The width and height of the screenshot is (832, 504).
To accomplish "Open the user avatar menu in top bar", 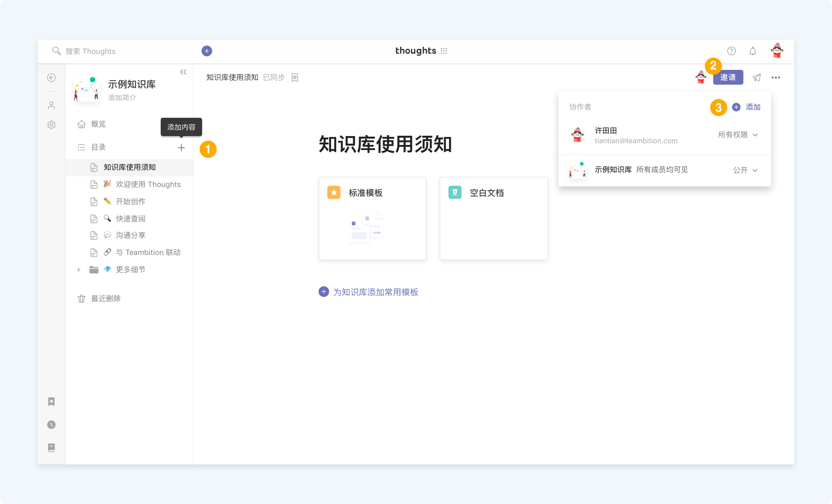I will [x=777, y=51].
